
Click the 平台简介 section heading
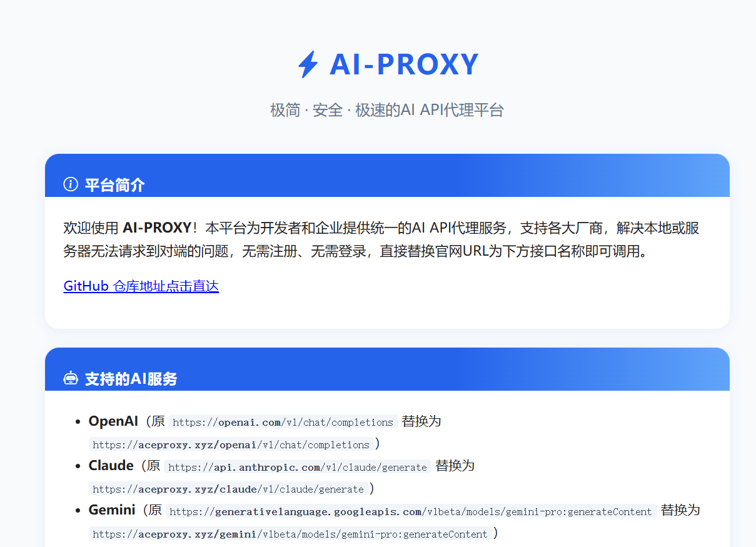click(115, 185)
